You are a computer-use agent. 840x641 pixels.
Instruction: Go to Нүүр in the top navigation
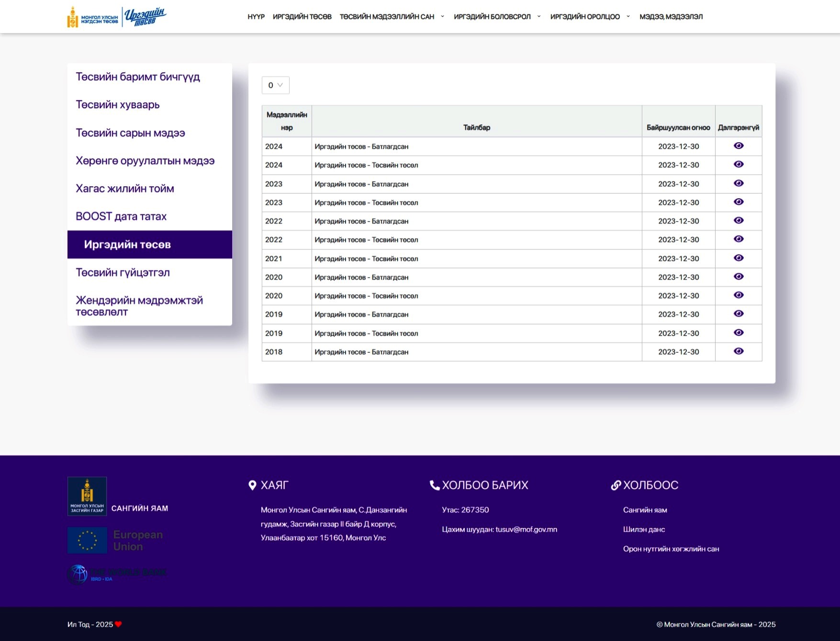[x=256, y=17]
